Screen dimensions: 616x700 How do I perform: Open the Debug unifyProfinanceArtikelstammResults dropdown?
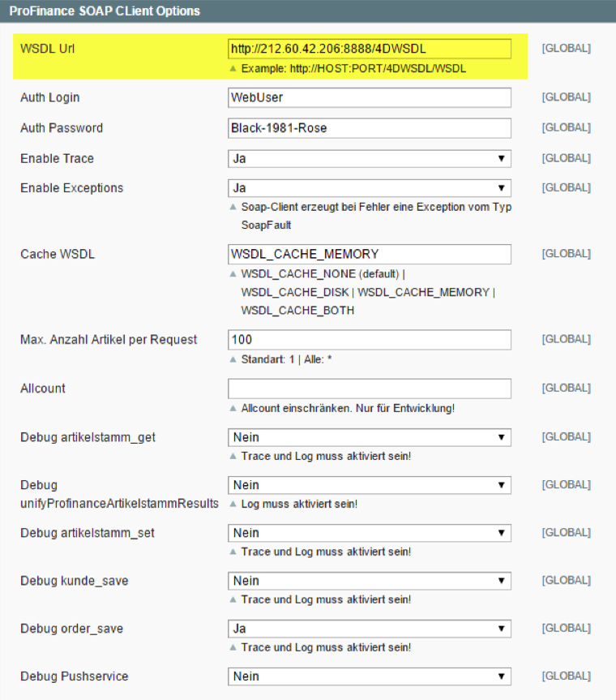pos(370,485)
